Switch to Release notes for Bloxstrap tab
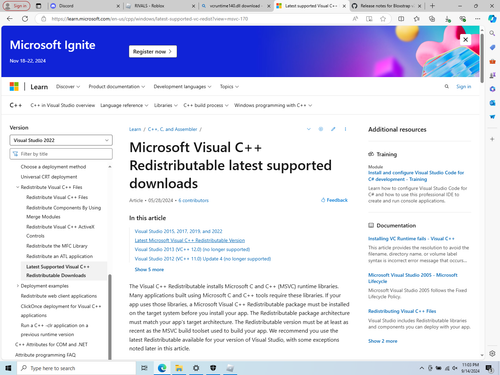This screenshot has width=500, height=375. click(387, 6)
